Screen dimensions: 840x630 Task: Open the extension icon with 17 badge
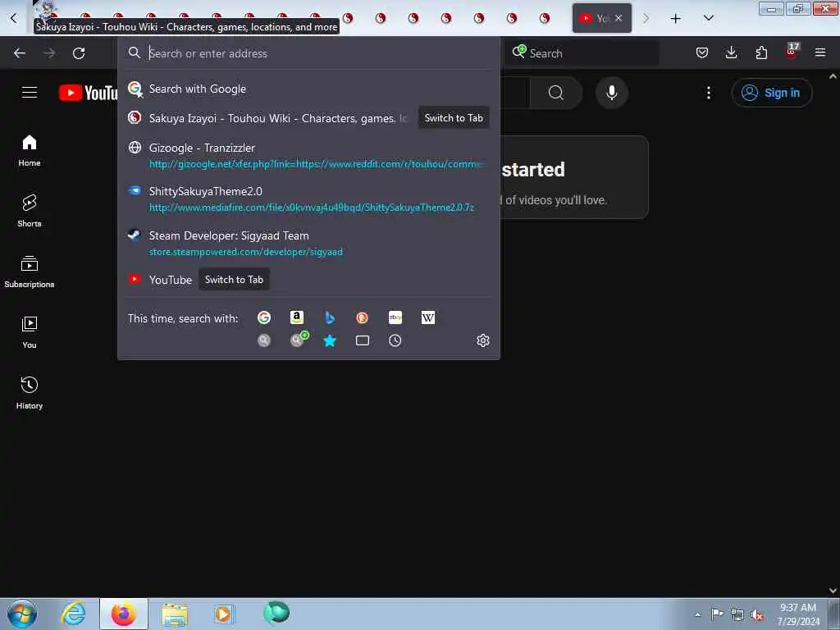792,52
